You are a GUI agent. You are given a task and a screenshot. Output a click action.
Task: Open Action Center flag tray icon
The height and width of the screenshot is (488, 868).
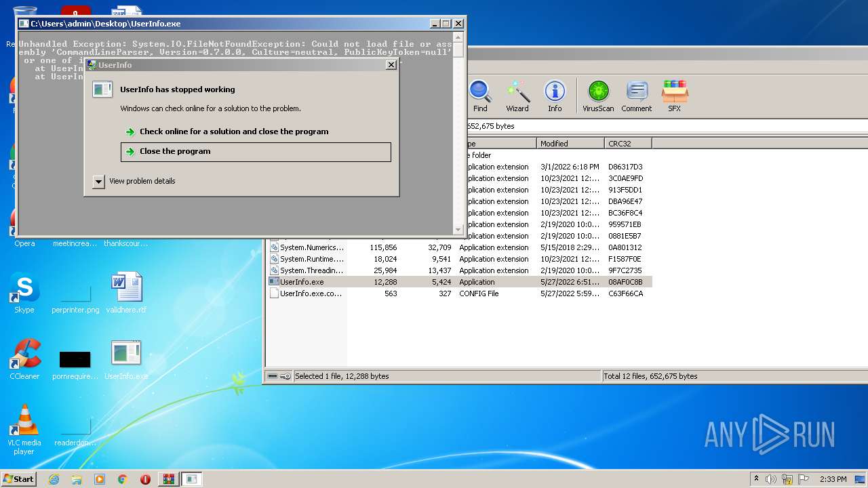coord(804,479)
